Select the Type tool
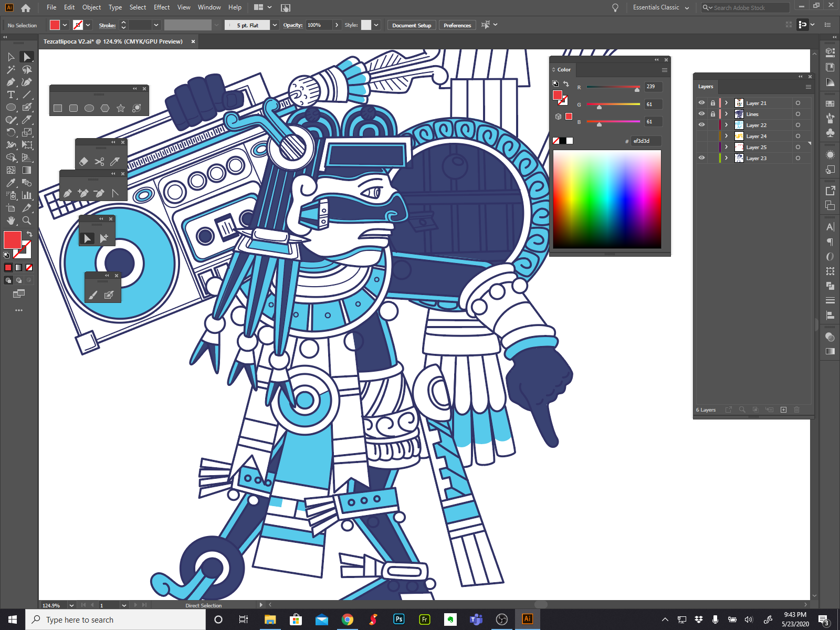The image size is (840, 630). pos(11,94)
